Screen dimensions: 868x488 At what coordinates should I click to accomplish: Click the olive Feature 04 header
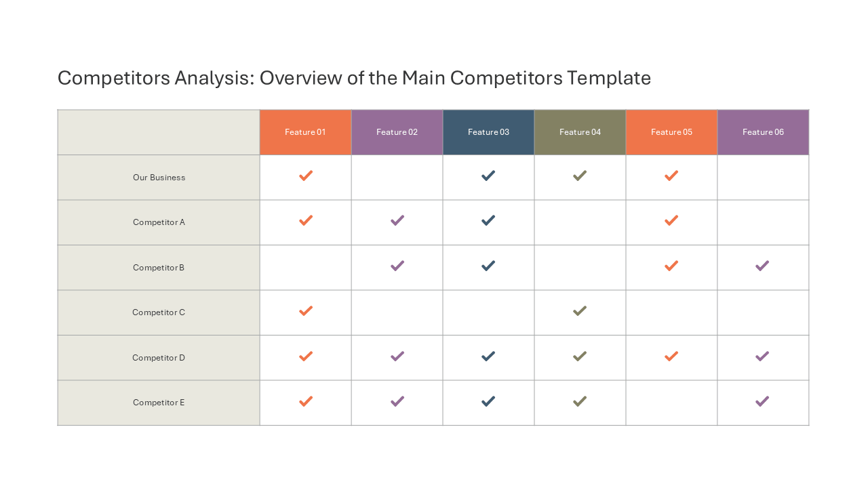pyautogui.click(x=580, y=132)
